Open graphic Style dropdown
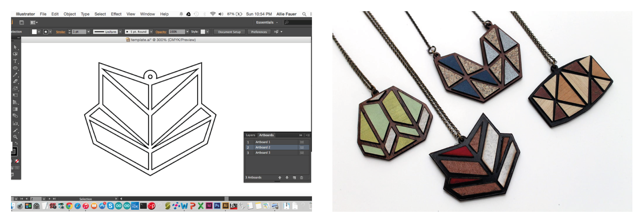 [x=208, y=32]
